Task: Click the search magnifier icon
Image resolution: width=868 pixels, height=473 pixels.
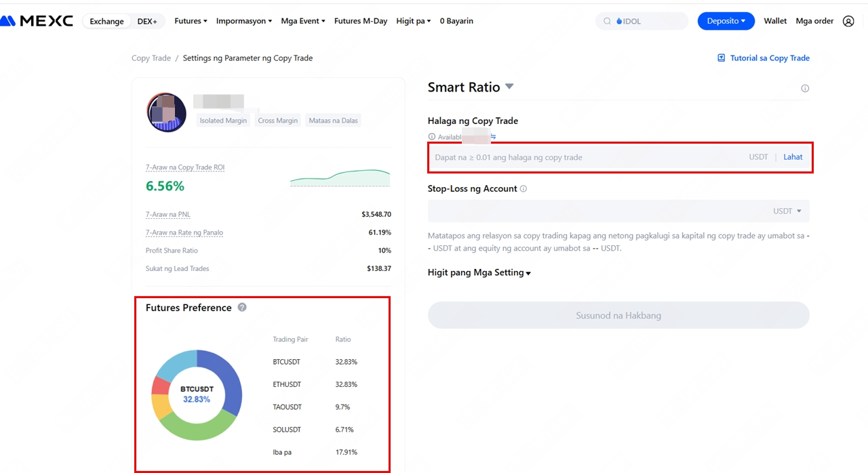Action: [607, 21]
